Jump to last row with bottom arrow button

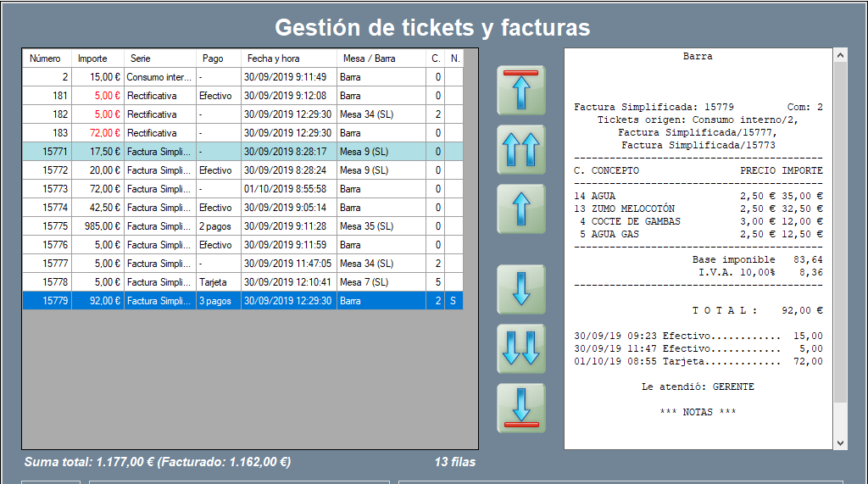point(521,408)
